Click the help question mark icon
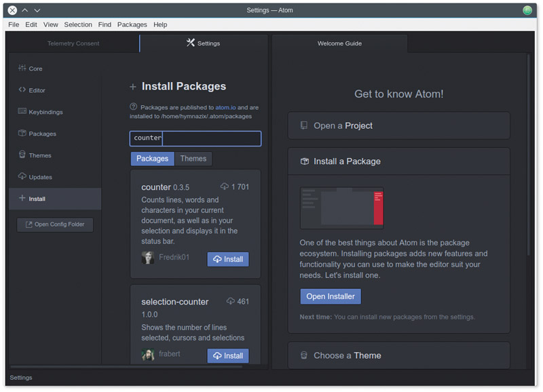 click(x=133, y=106)
